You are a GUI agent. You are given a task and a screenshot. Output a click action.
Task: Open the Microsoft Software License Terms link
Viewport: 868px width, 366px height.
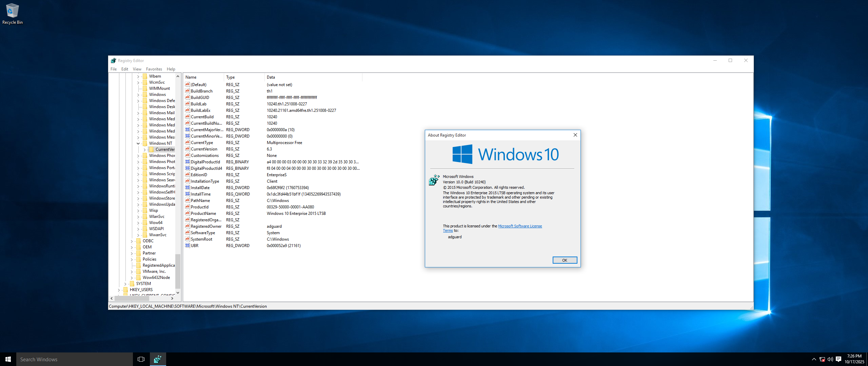(520, 226)
